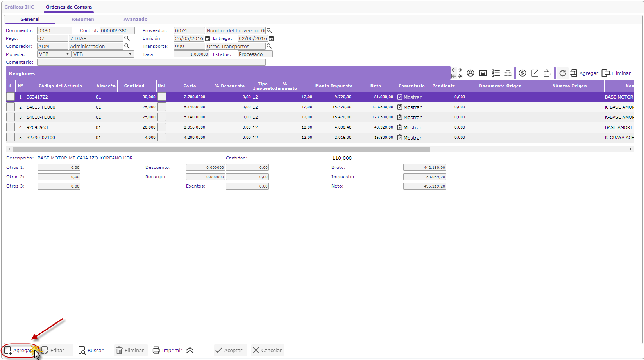Open the Gráficos IHC tab

point(19,7)
